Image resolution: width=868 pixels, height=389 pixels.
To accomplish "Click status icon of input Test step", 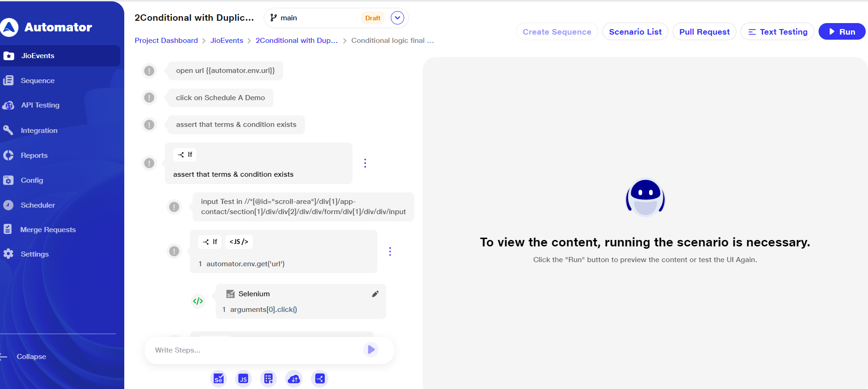I will (x=174, y=207).
